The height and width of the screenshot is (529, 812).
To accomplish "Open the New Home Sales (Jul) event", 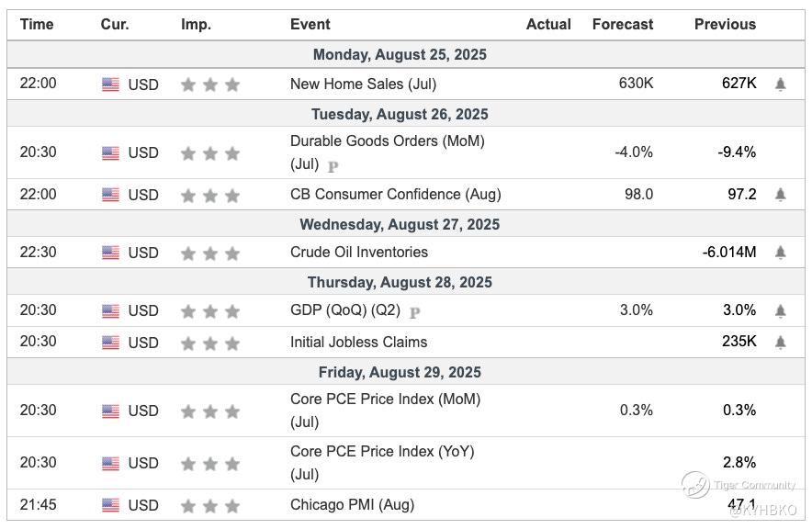I will click(363, 84).
